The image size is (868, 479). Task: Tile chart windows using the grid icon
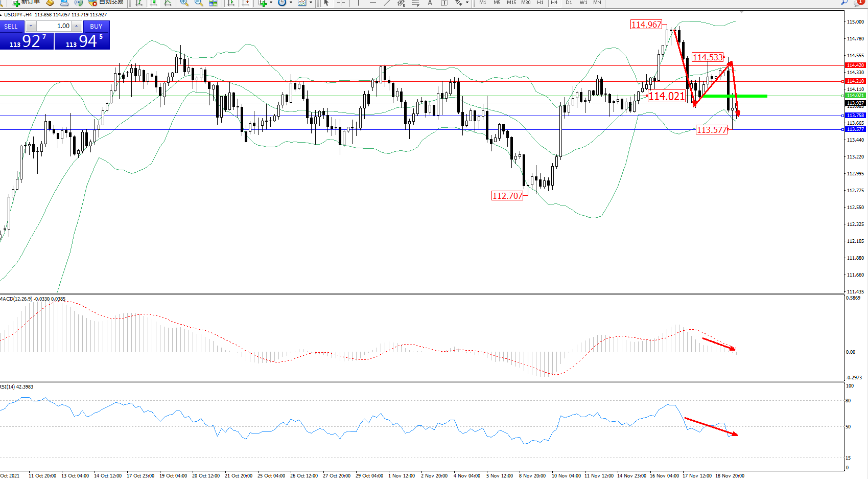tap(213, 3)
